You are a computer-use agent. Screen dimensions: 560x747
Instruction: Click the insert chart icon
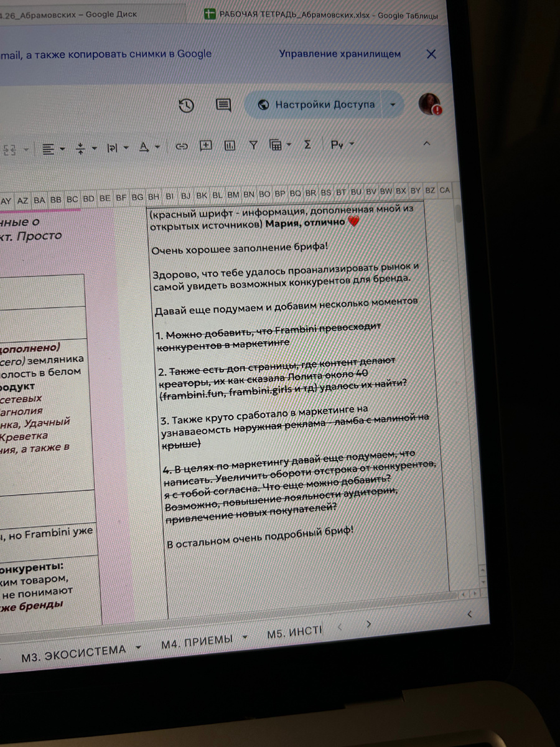pyautogui.click(x=230, y=146)
